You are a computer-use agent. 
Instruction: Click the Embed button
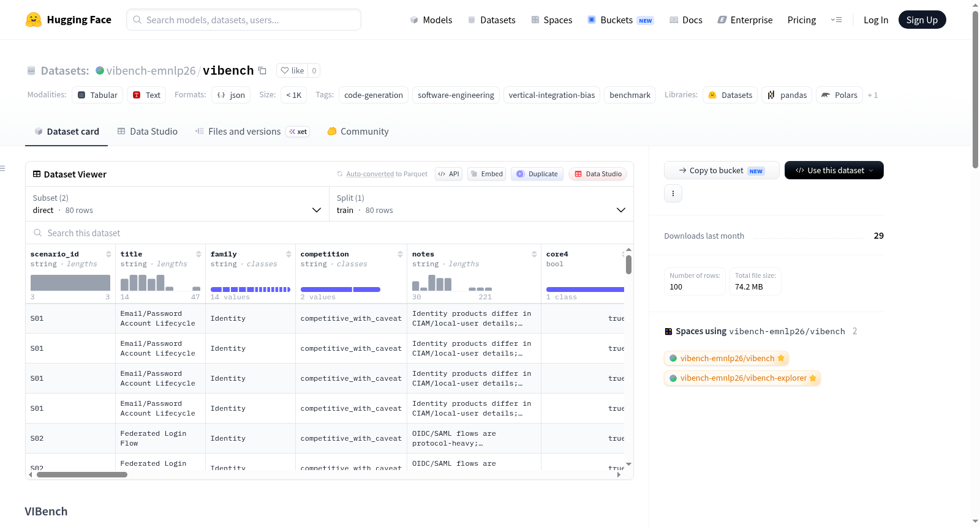point(486,174)
